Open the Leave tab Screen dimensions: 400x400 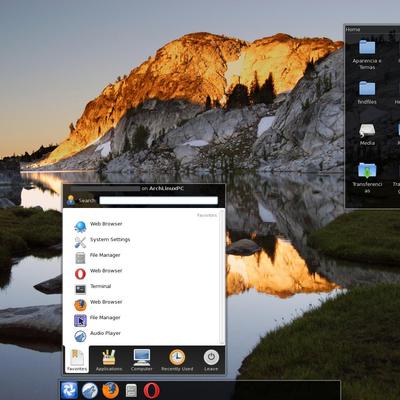[x=211, y=360]
